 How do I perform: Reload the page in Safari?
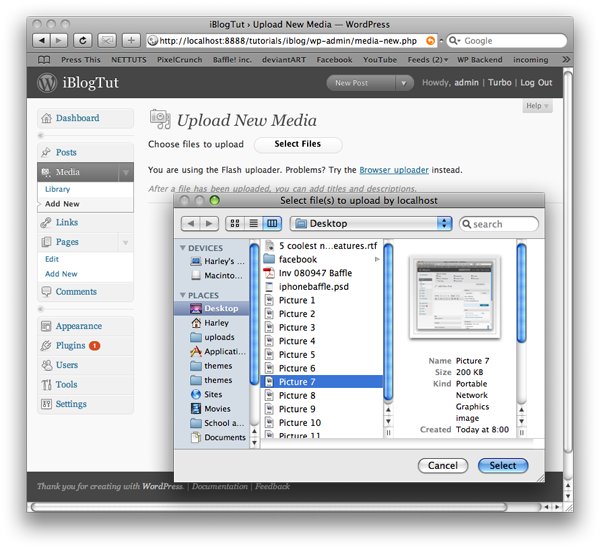point(82,41)
